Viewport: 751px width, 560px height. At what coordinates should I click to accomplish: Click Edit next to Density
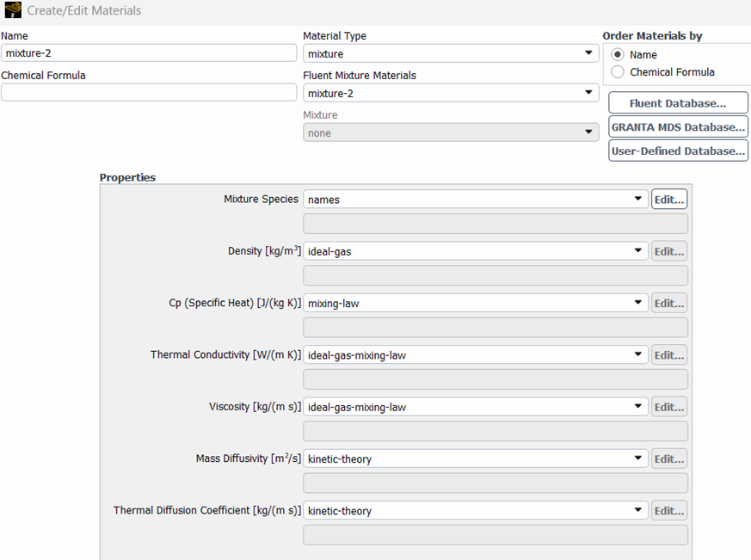pyautogui.click(x=669, y=251)
